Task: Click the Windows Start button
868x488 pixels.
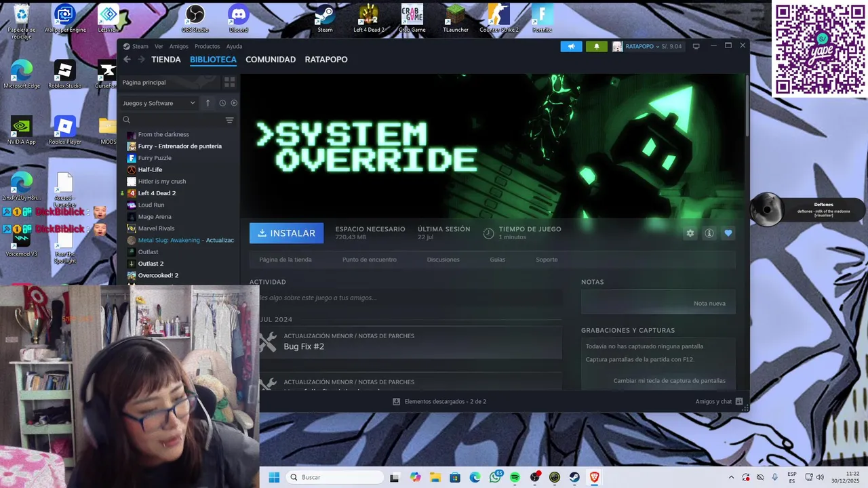Action: [x=274, y=477]
